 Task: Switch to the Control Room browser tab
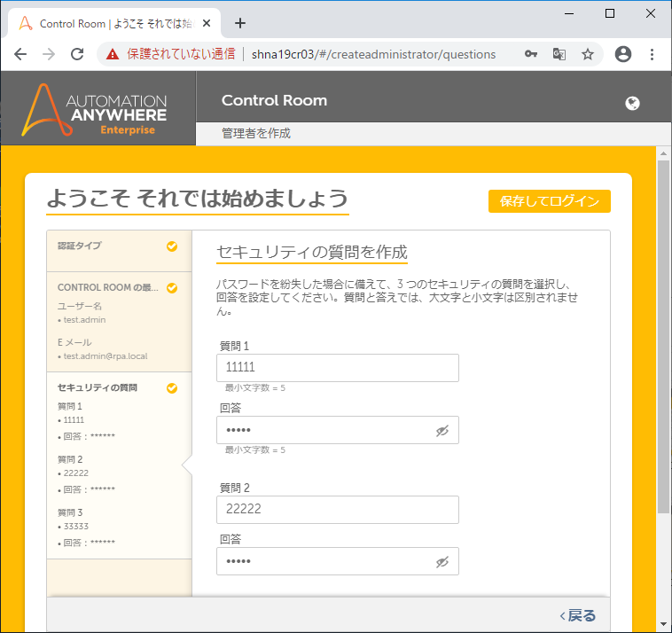click(115, 23)
